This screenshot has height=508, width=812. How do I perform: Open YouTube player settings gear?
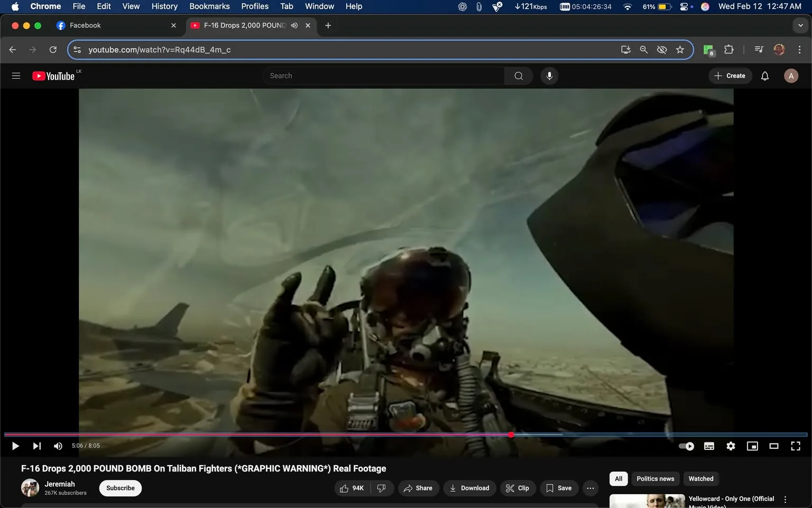click(x=731, y=446)
